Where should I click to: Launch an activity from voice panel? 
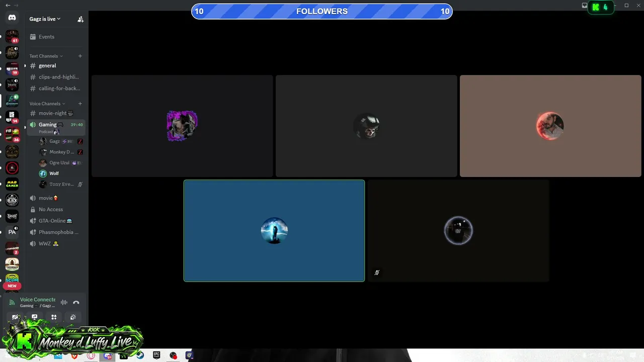tap(54, 317)
